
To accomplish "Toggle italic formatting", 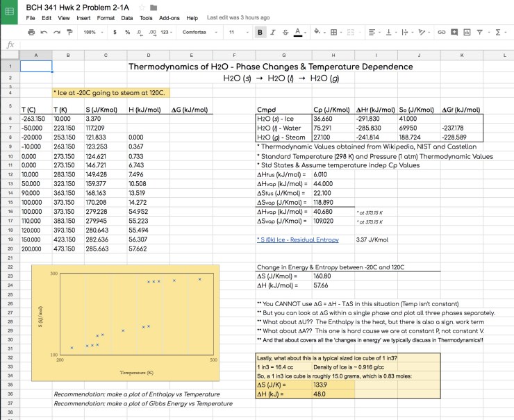I will (x=273, y=32).
